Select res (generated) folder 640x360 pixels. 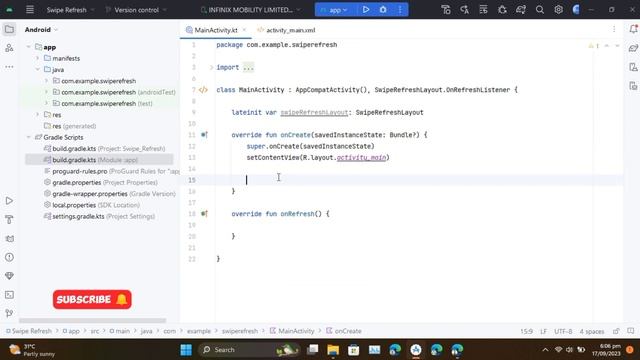pos(70,126)
